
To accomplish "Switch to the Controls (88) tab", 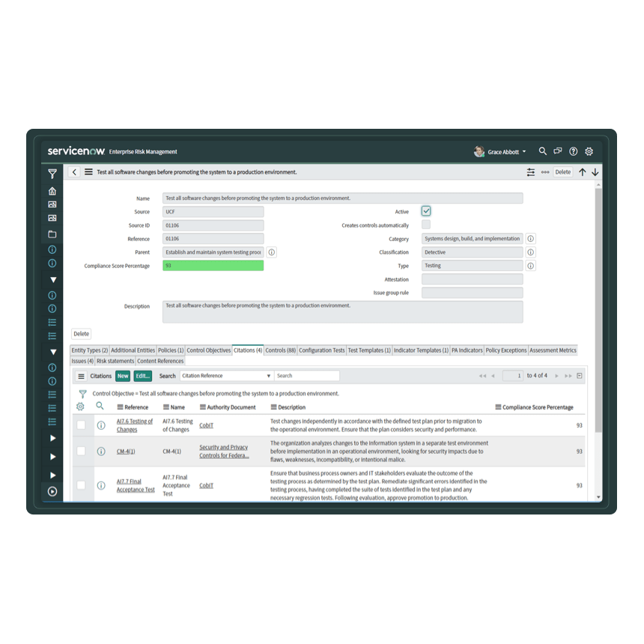I will 280,349.
